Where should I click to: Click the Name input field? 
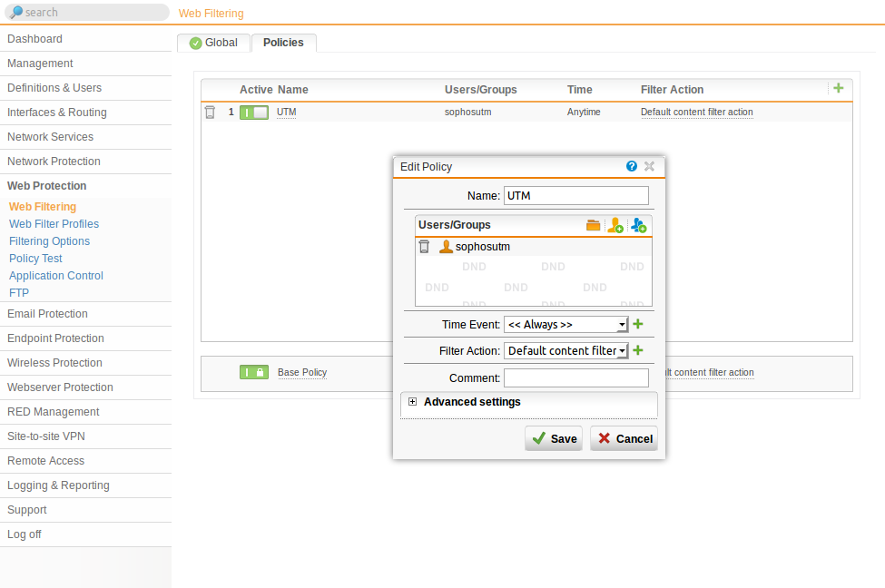[575, 195]
